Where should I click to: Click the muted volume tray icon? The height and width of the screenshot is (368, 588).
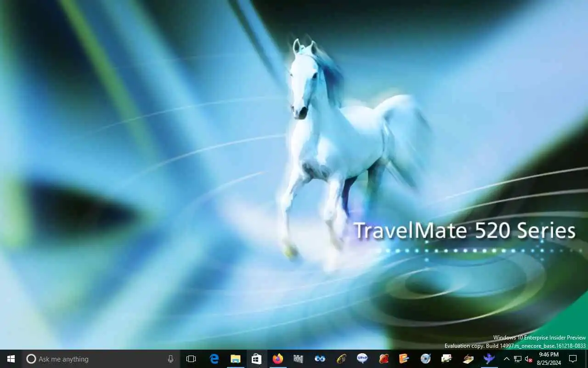[529, 359]
